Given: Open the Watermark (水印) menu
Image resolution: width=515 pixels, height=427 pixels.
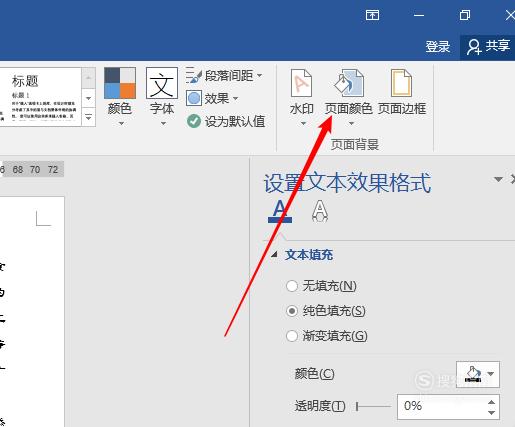Looking at the screenshot, I should coord(302,97).
